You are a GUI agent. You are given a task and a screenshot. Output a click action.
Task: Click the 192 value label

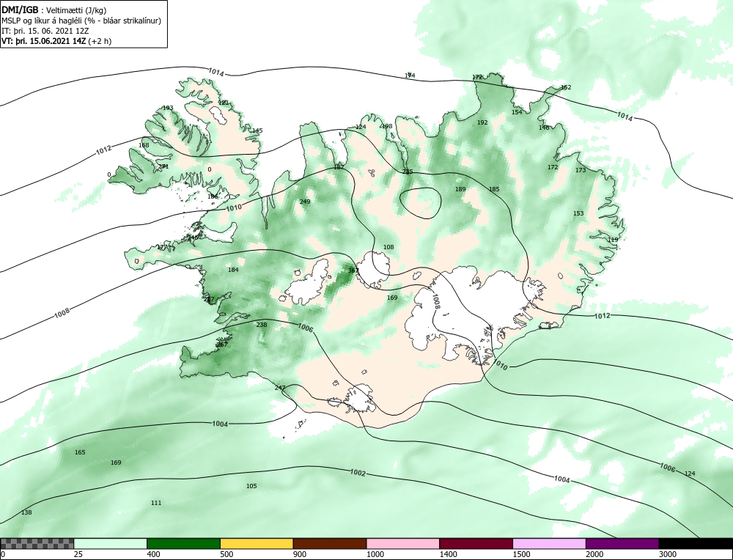pos(482,122)
